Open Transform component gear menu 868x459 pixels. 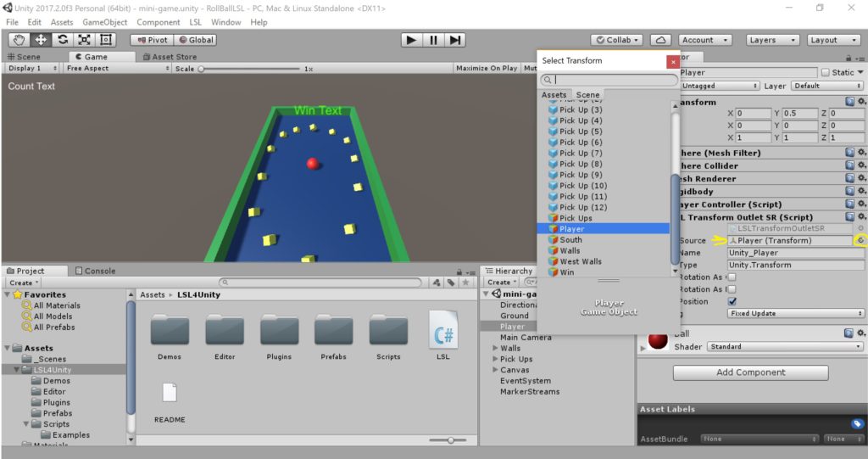[861, 102]
